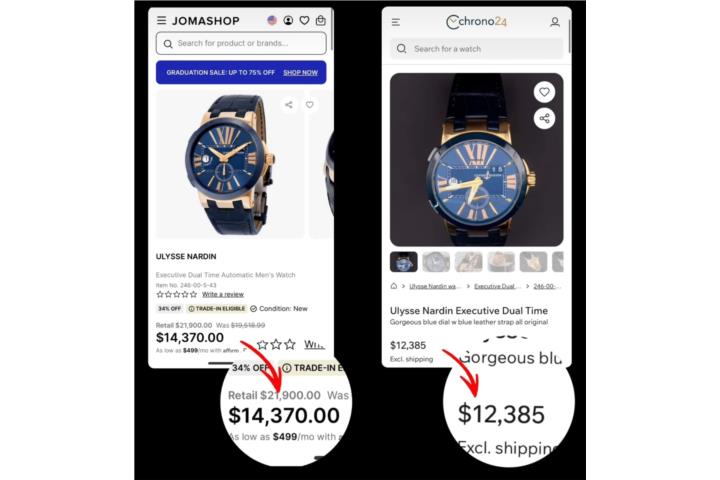720x480 pixels.
Task: Open the Chrono24 hamburger menu
Action: tap(395, 22)
